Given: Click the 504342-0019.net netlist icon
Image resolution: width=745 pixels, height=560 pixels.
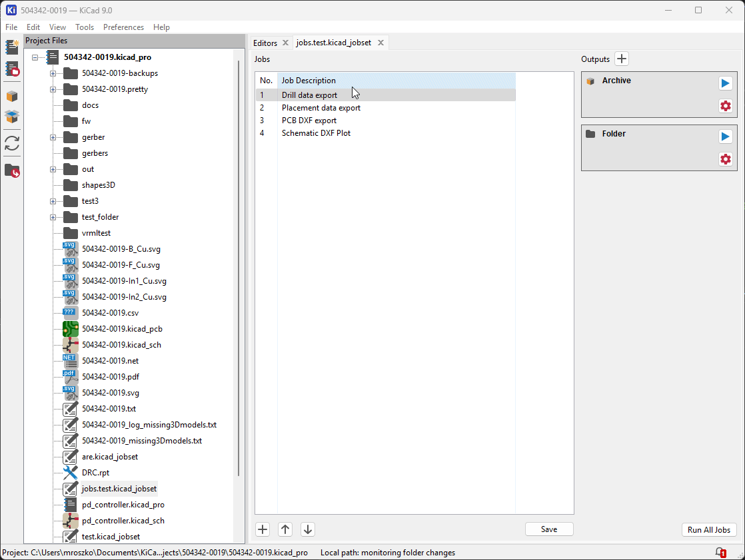Looking at the screenshot, I should coord(71,361).
